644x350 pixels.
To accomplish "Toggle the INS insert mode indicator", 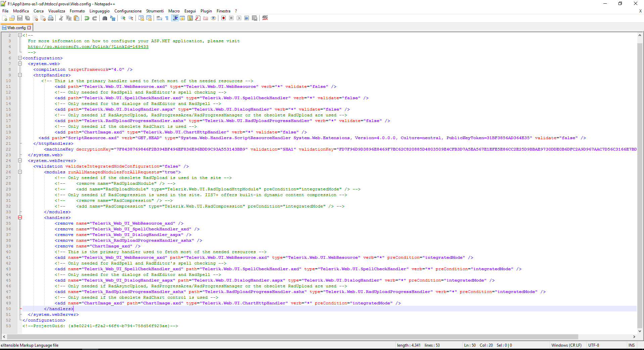I will tap(632, 345).
